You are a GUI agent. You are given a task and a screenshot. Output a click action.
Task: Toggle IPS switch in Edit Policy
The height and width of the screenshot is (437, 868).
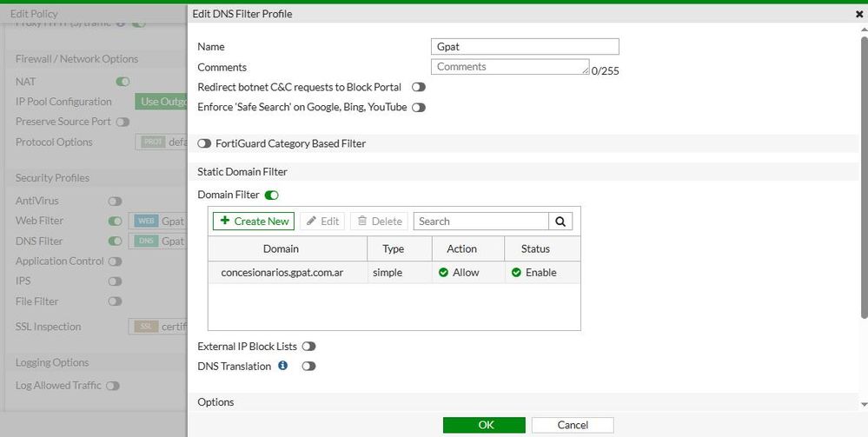(116, 281)
